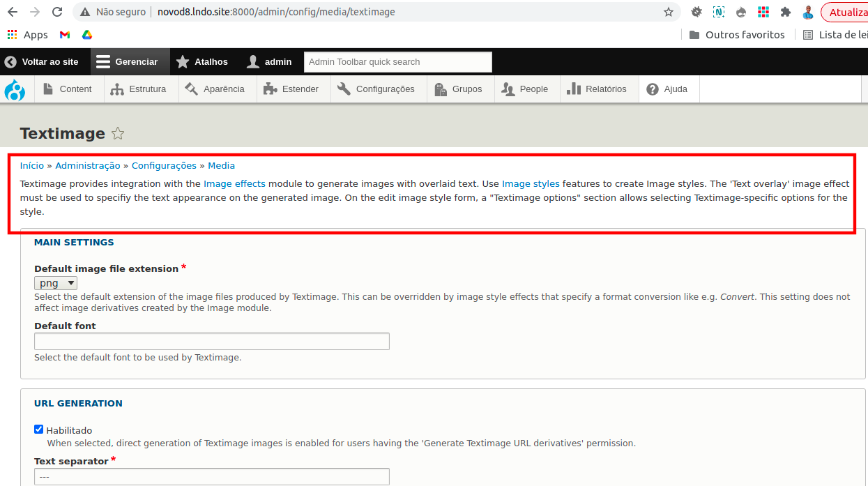Viewport: 868px width, 486px height.
Task: Open Google Drive bookmark icon
Action: coord(87,35)
